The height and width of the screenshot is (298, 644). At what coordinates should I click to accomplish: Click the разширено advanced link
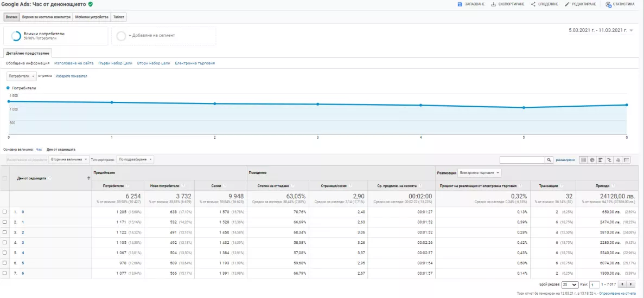click(565, 160)
